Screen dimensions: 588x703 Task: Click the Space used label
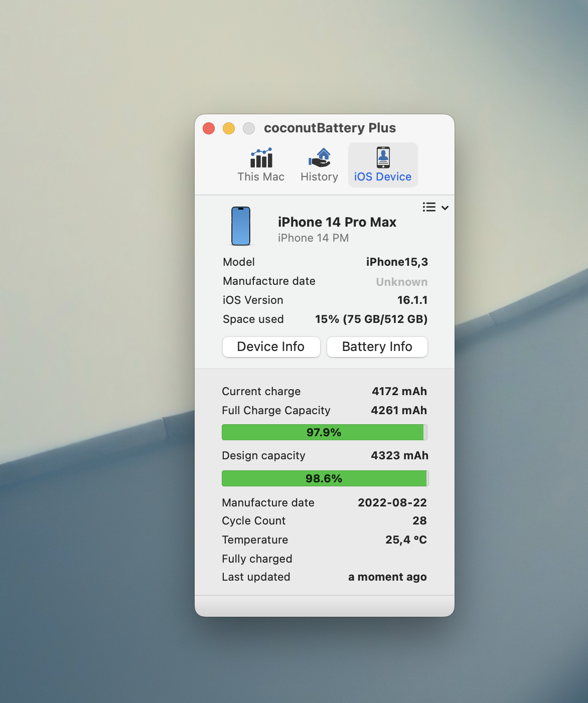(x=253, y=319)
